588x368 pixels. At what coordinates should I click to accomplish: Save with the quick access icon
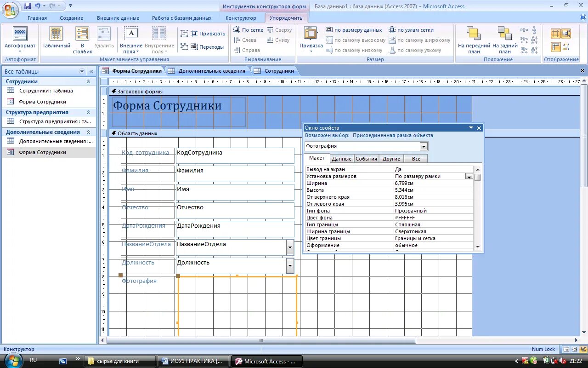click(28, 6)
